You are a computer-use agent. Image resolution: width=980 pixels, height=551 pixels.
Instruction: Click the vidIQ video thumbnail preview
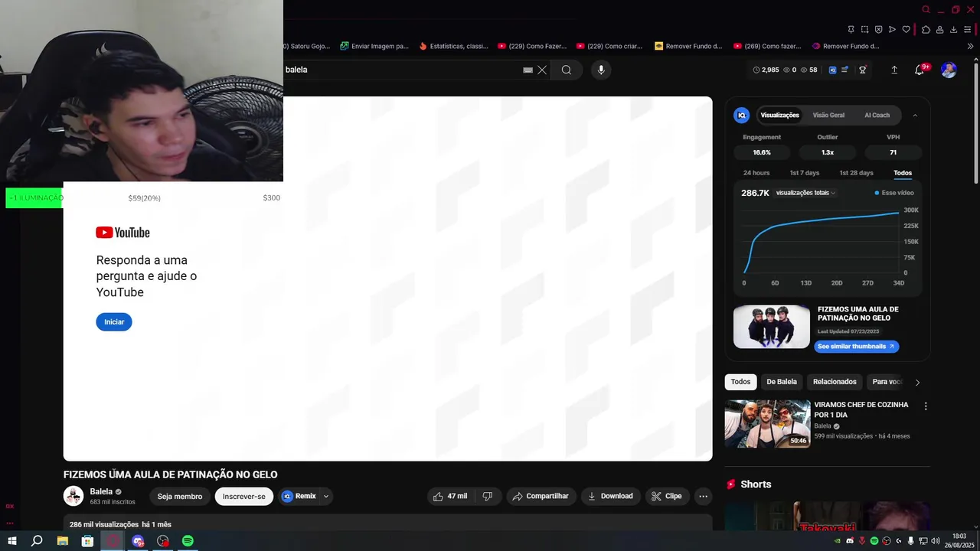pos(772,327)
